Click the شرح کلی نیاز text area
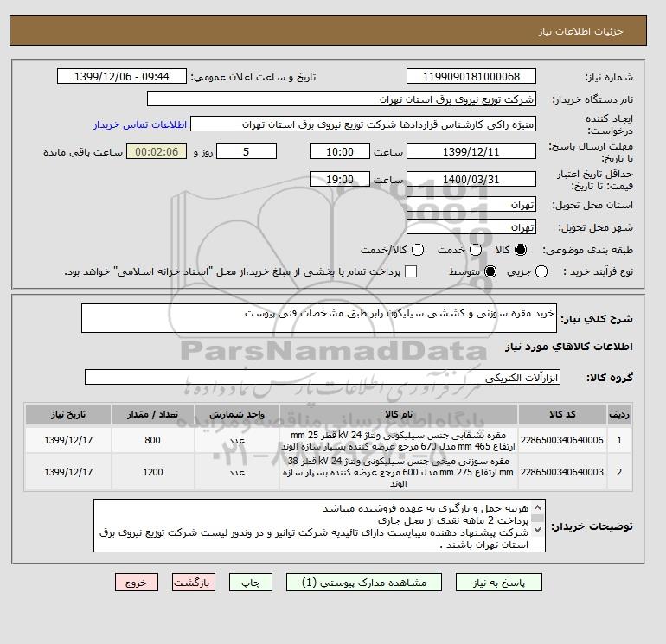 (x=319, y=318)
